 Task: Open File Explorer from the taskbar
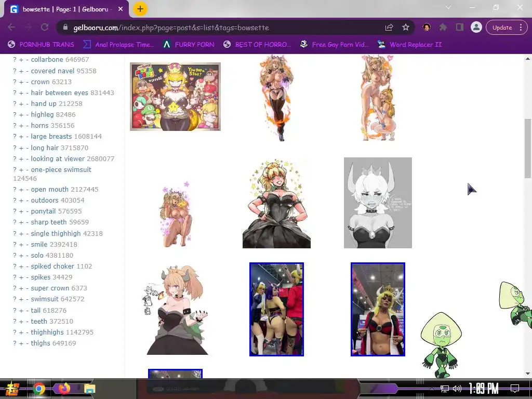point(89,389)
